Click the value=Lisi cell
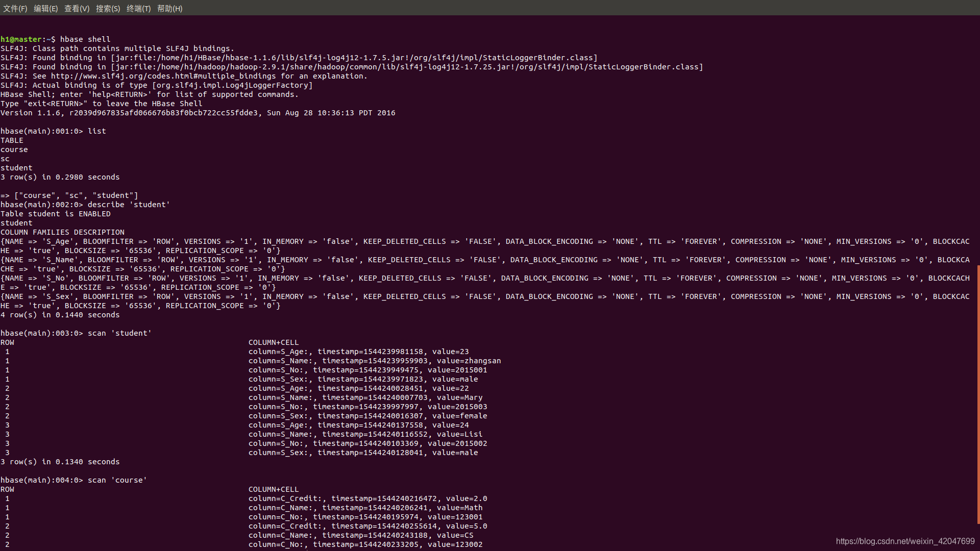Image resolution: width=980 pixels, height=551 pixels. tap(460, 434)
